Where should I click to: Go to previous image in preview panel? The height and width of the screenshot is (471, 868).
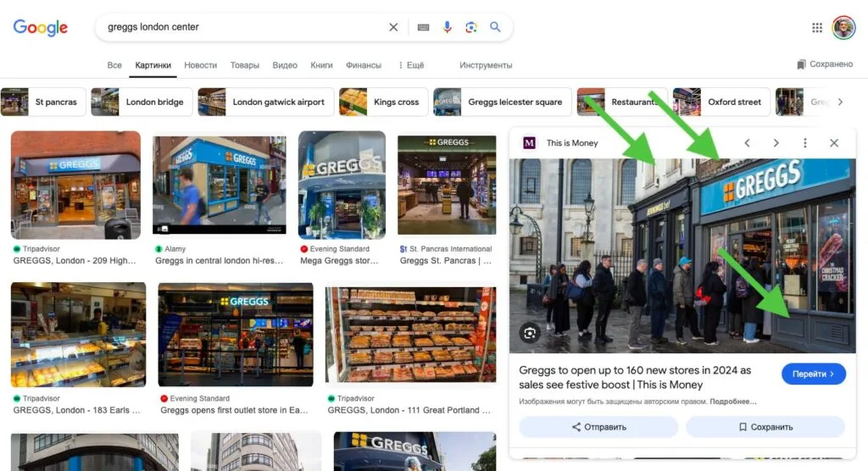[748, 143]
